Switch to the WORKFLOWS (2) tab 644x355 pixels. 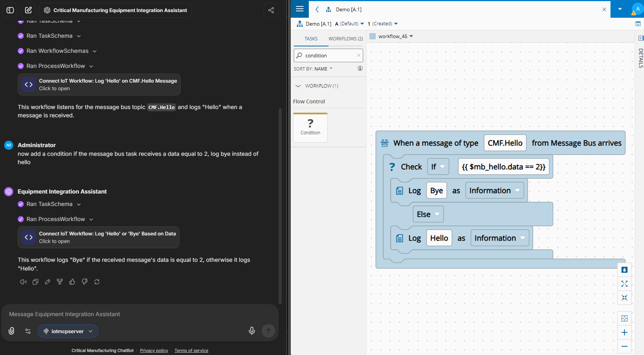(x=345, y=38)
